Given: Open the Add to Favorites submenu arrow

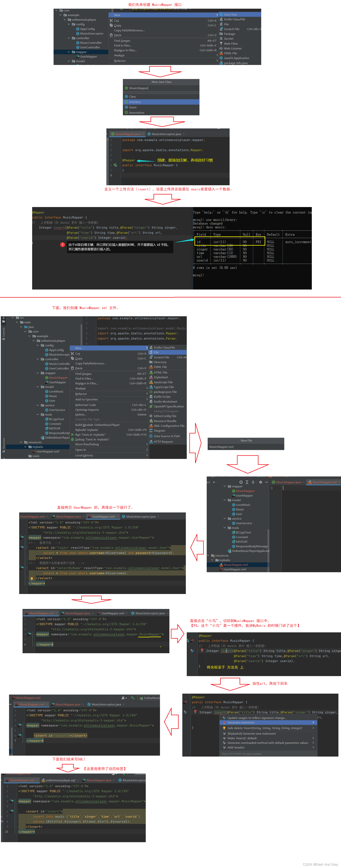Looking at the screenshot, I should pos(147,399).
